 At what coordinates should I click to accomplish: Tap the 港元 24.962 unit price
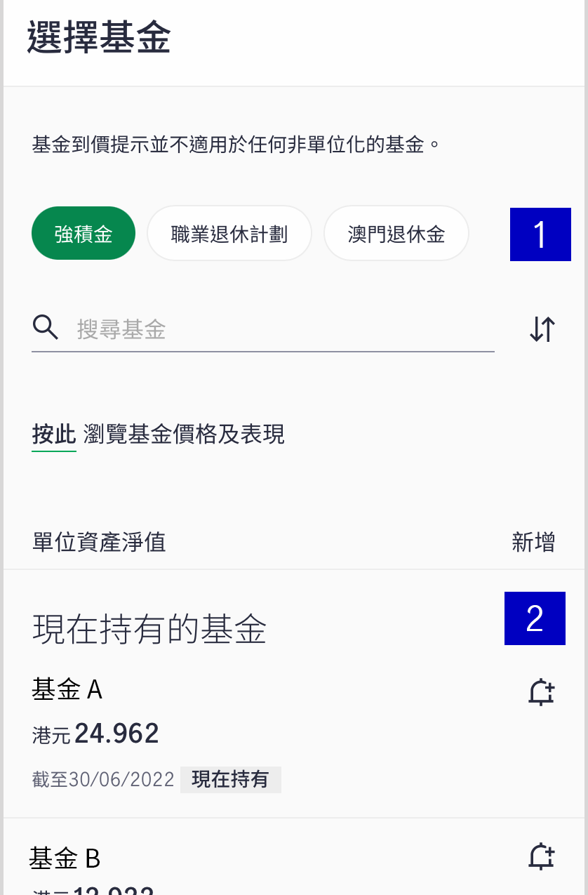[95, 734]
